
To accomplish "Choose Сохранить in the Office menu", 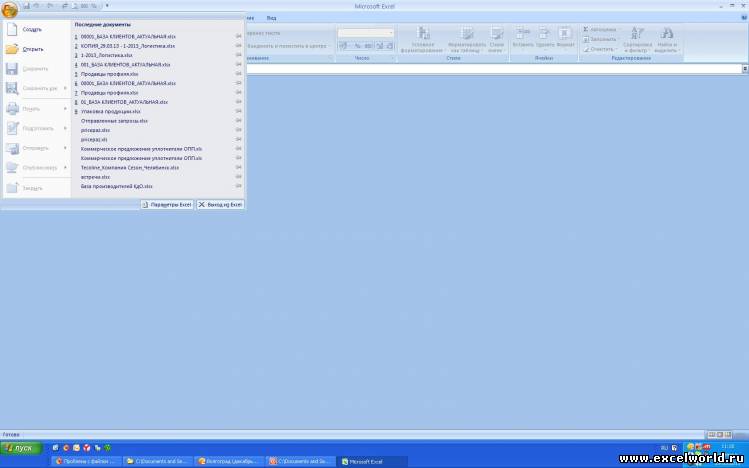I will [x=35, y=69].
